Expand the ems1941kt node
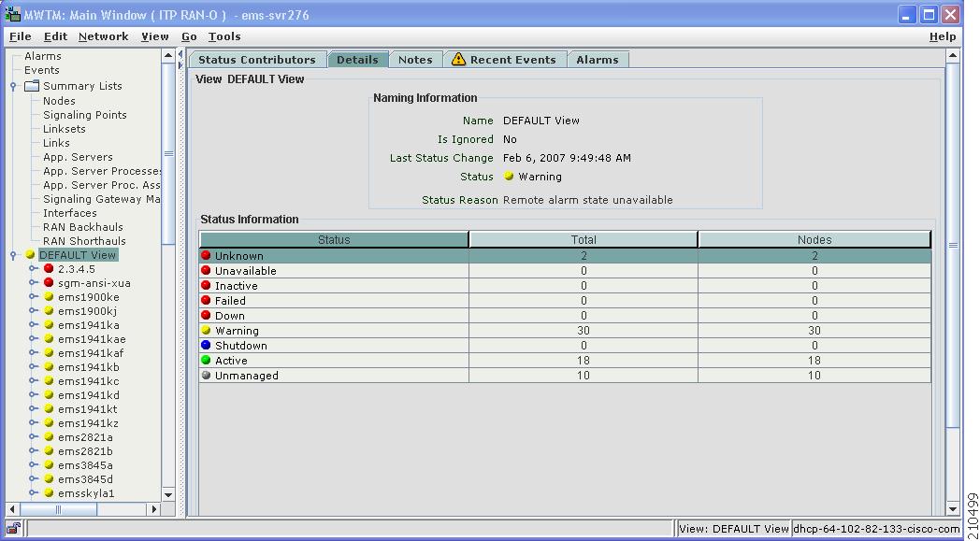Screen dimensions: 980x541 coord(33,408)
